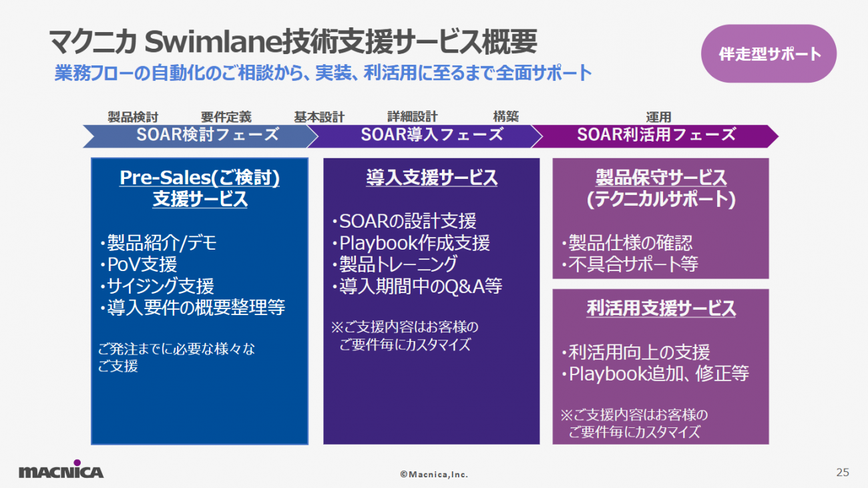Image resolution: width=868 pixels, height=488 pixels.
Task: Click the Playbook作成支援 bullet item
Action: point(411,242)
